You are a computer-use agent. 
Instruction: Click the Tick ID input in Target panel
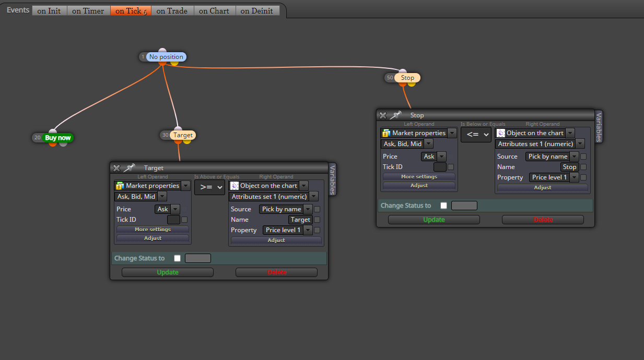173,220
